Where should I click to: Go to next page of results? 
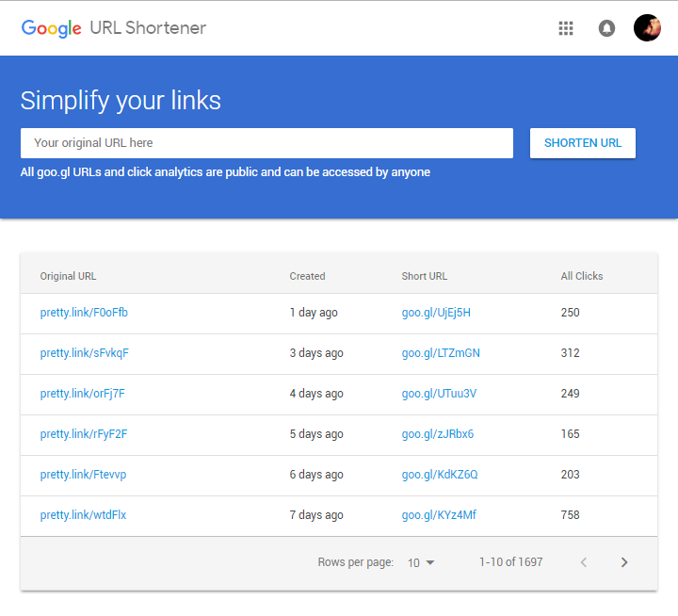point(624,562)
